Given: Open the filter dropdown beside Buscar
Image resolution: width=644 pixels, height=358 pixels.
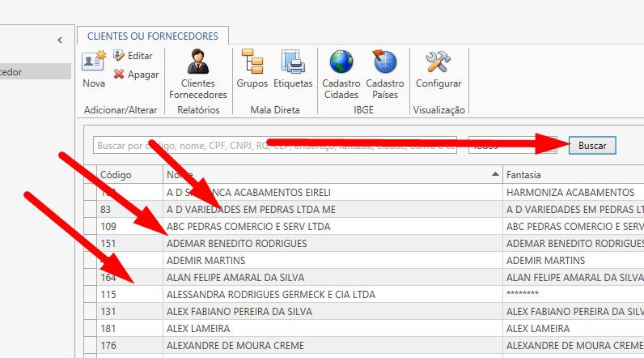Looking at the screenshot, I should pyautogui.click(x=514, y=146).
